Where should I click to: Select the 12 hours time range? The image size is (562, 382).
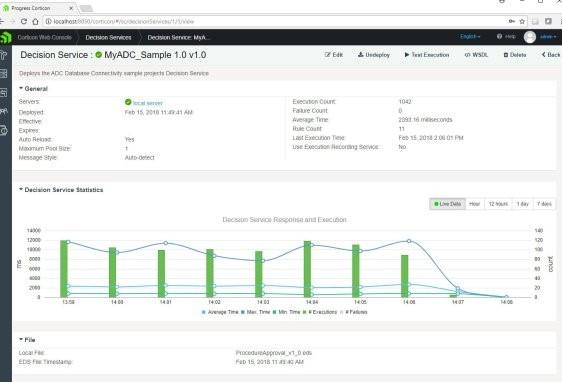point(498,204)
